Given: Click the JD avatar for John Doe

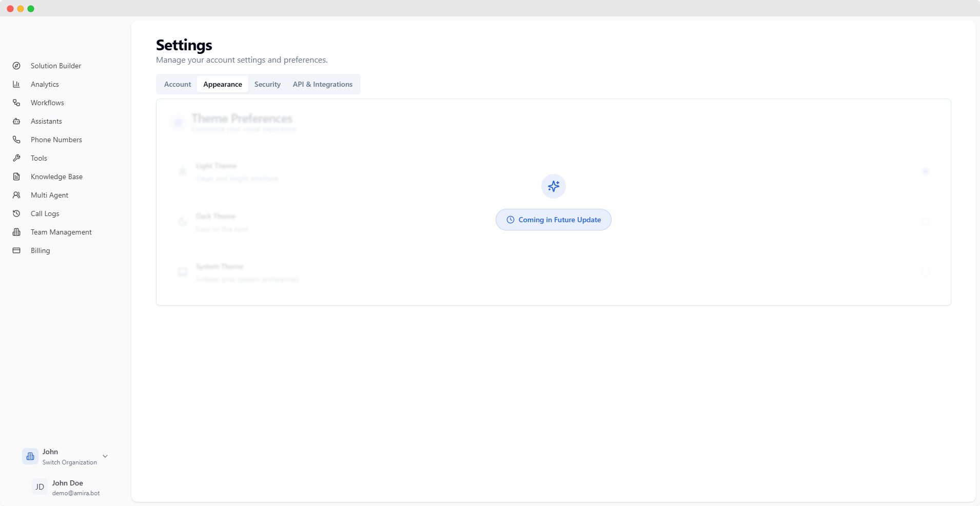Looking at the screenshot, I should (40, 488).
